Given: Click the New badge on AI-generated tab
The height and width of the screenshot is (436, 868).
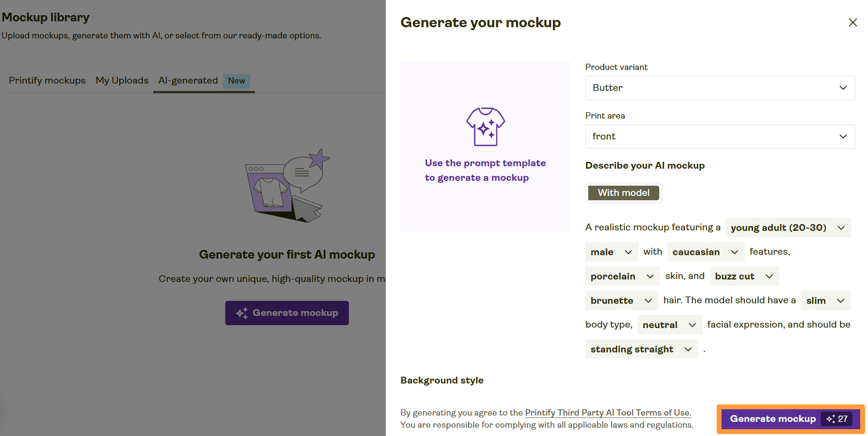Looking at the screenshot, I should (236, 81).
